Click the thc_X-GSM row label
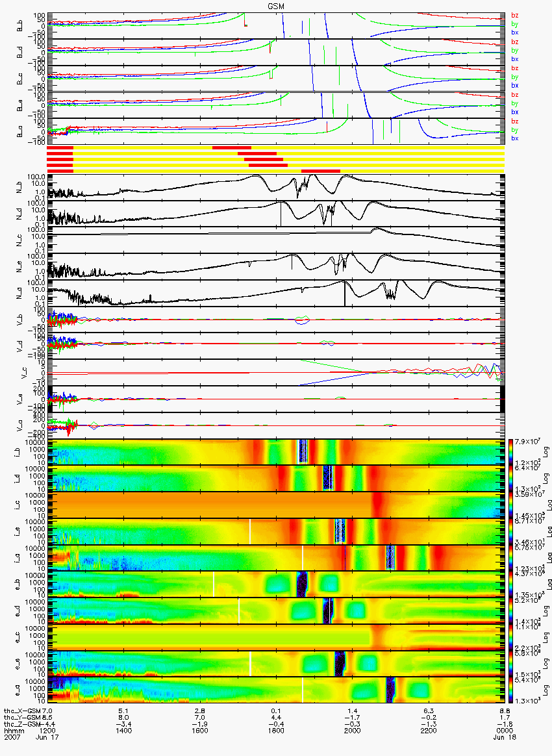 pos(22,711)
